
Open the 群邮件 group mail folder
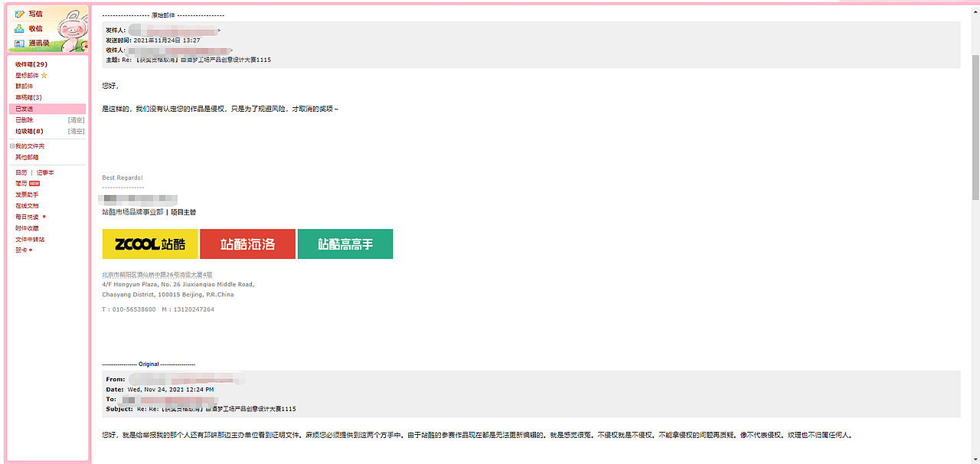point(24,87)
